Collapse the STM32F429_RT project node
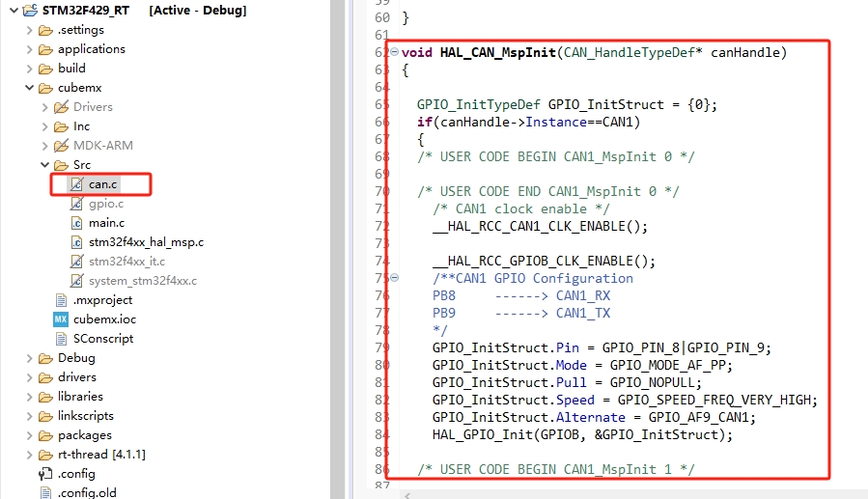The image size is (868, 499). point(14,10)
